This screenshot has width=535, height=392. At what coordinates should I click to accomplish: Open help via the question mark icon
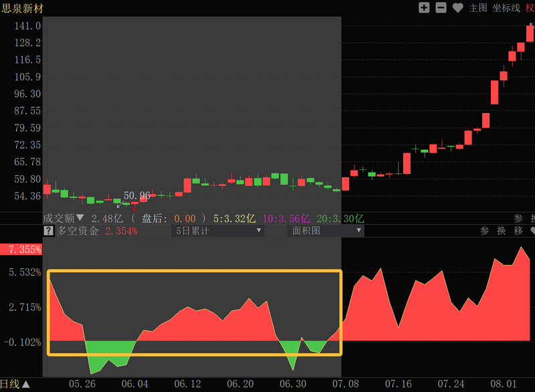pyautogui.click(x=48, y=231)
